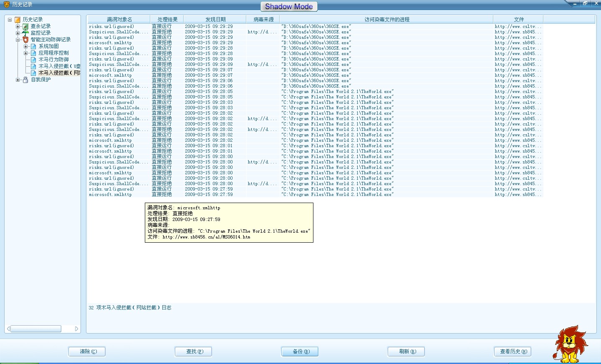Click the baseball glove 智能主动防御记录 icon
The height and width of the screenshot is (364, 601).
coord(25,40)
